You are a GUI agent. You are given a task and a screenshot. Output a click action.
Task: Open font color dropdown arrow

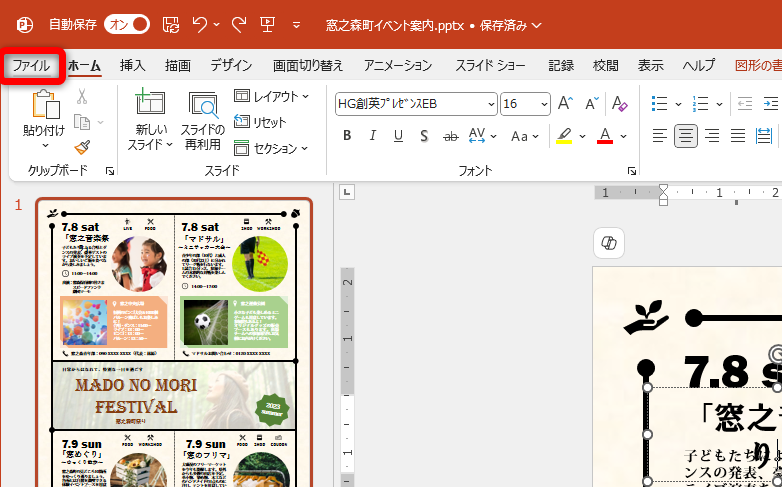623,136
